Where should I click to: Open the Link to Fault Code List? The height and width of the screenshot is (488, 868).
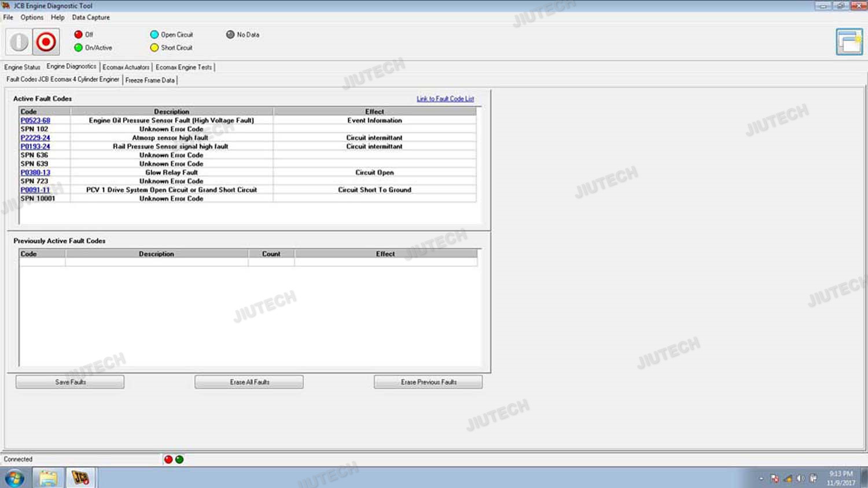click(445, 99)
